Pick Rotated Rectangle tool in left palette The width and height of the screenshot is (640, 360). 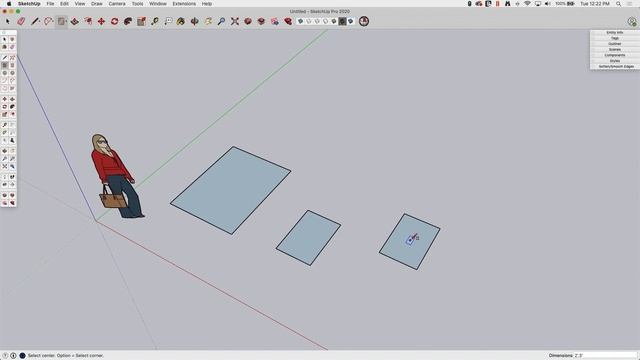[x=12, y=65]
